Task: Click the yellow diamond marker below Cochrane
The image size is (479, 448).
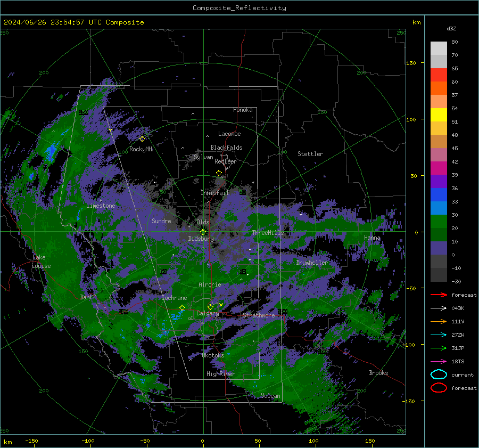Action: pos(183,308)
